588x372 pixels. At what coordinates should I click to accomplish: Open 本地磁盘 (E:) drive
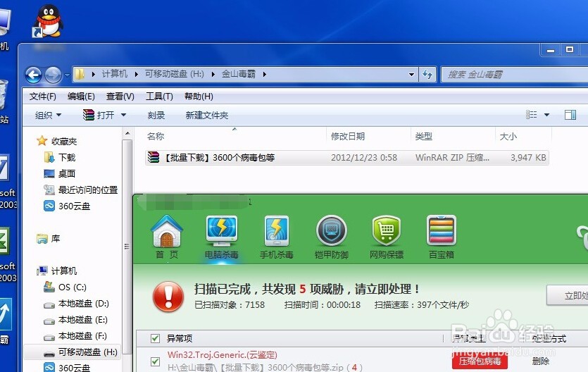76,319
